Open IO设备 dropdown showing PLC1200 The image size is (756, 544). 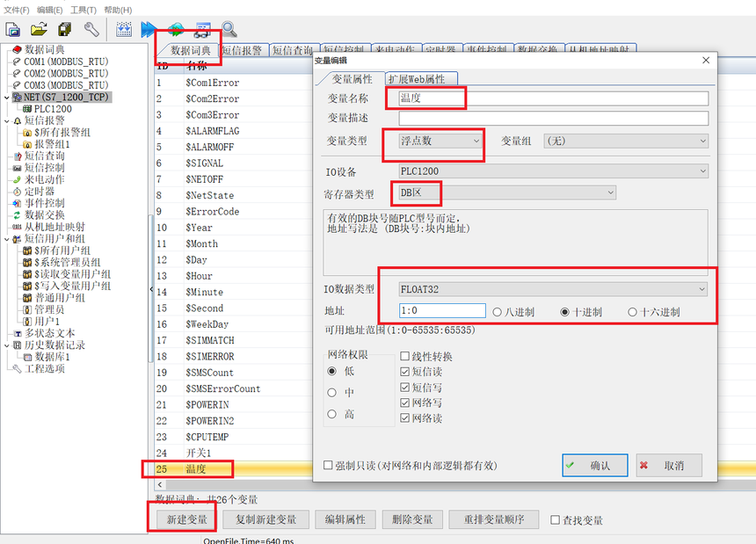[554, 171]
